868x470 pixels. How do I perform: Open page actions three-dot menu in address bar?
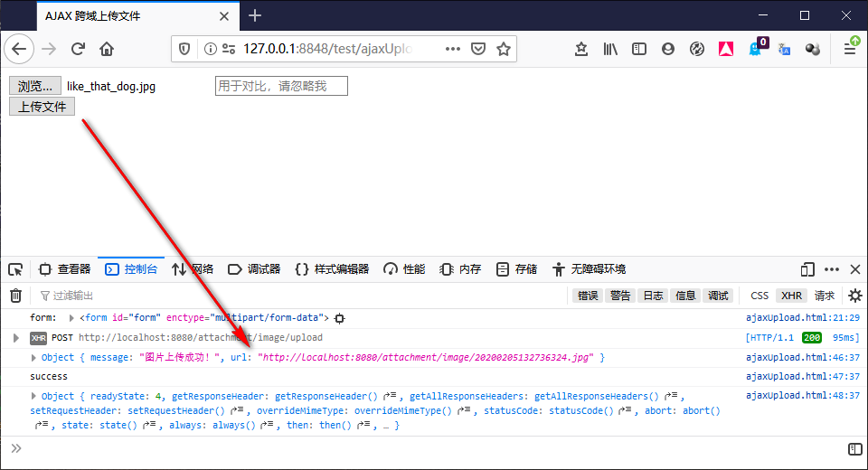tap(453, 49)
